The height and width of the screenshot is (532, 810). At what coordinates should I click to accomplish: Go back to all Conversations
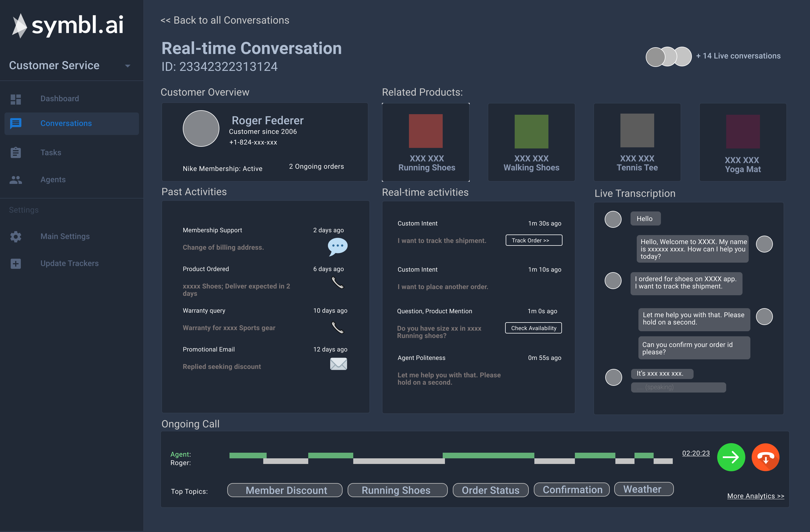point(225,21)
